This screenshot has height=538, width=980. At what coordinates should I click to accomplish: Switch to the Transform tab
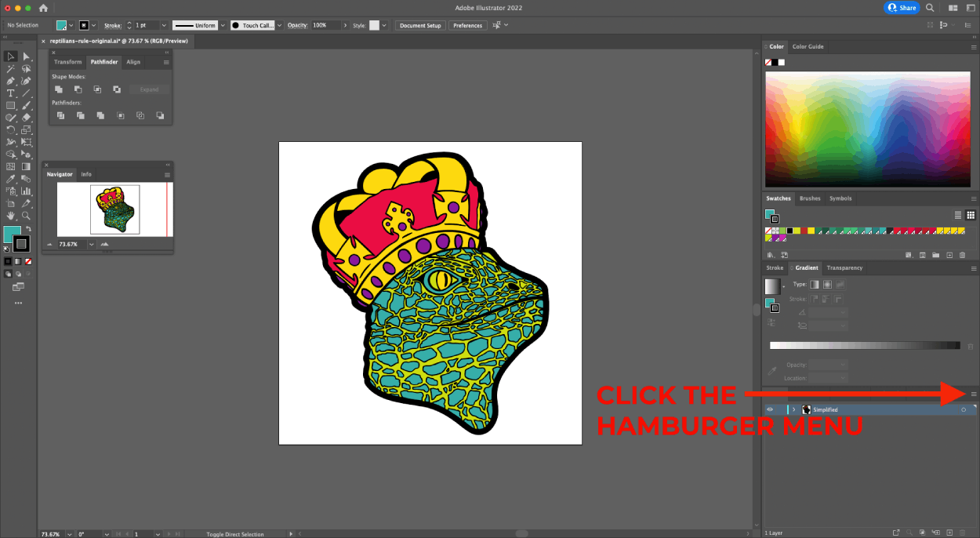click(67, 61)
